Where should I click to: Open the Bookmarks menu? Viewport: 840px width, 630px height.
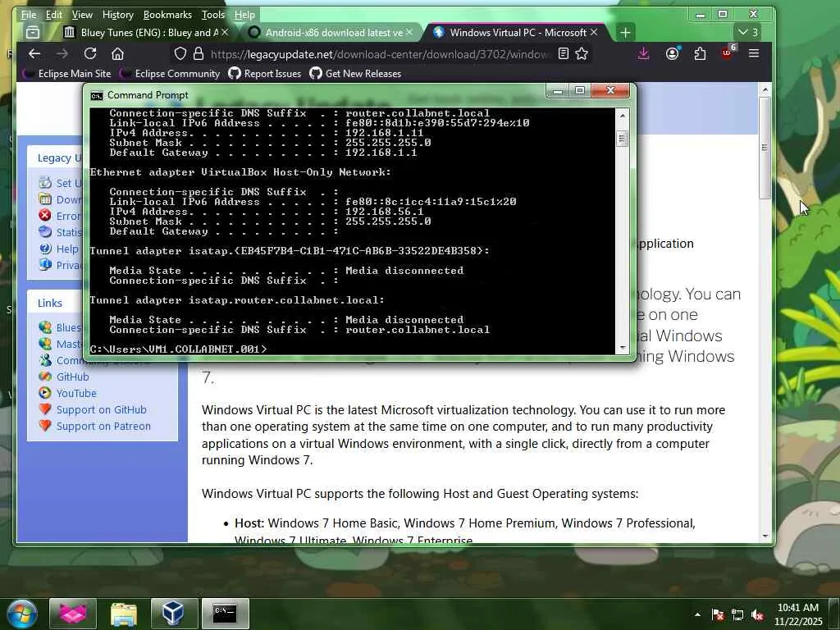[x=167, y=15]
